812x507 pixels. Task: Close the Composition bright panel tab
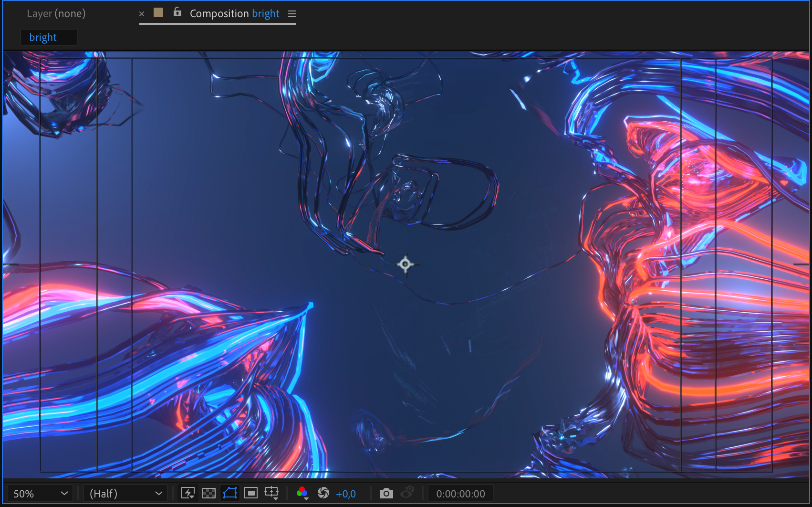142,14
